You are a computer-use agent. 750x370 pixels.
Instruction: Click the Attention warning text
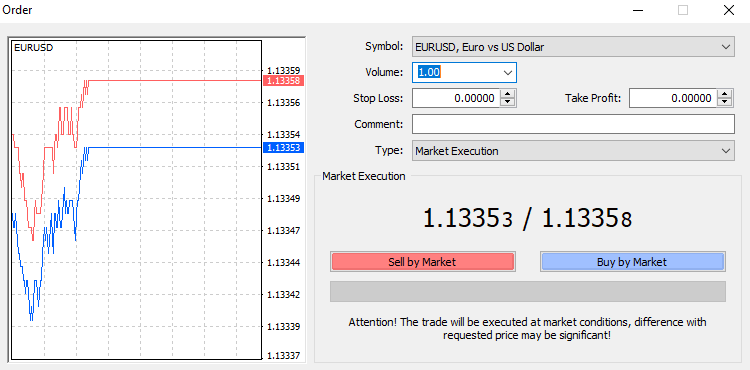pyautogui.click(x=527, y=328)
